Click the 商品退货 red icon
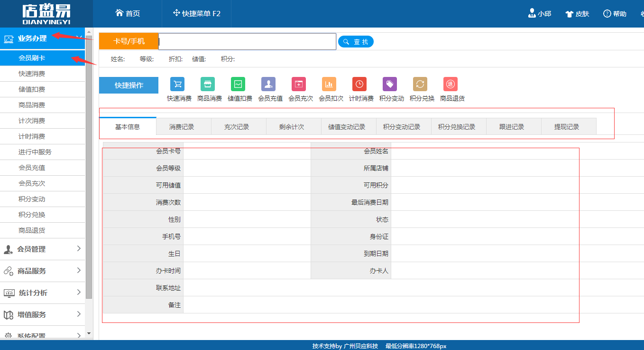The width and height of the screenshot is (644, 350). 451,84
